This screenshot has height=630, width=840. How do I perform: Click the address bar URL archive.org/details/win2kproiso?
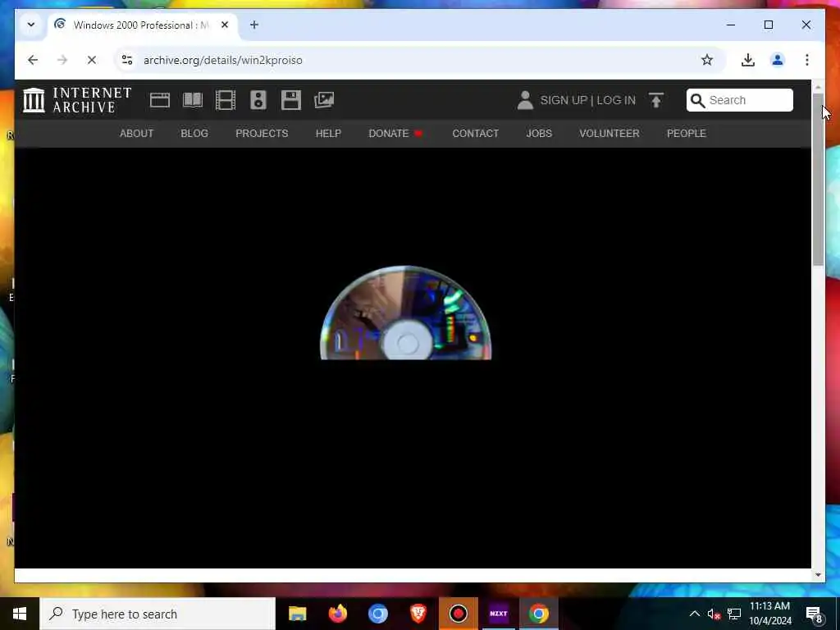223,60
